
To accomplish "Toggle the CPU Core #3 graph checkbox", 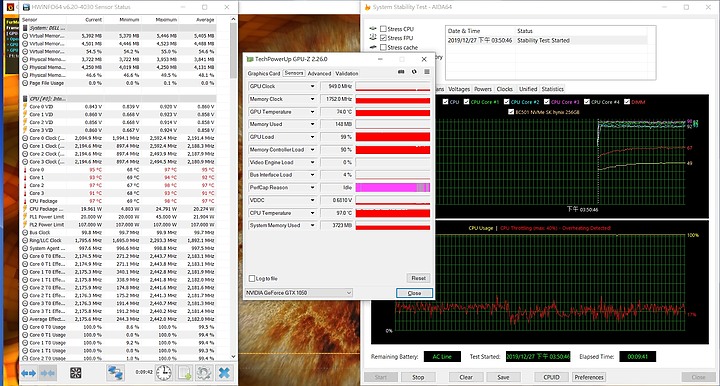I will [547, 102].
